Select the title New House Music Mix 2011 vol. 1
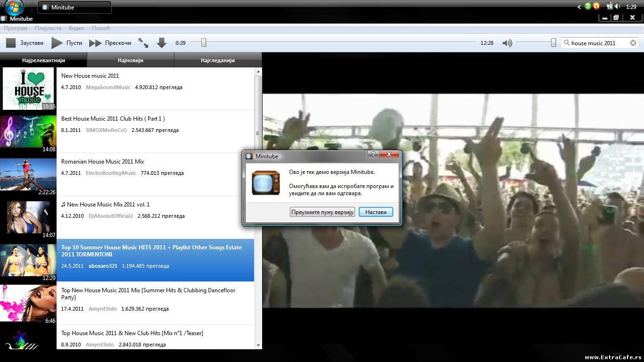This screenshot has height=362, width=644. pyautogui.click(x=106, y=204)
